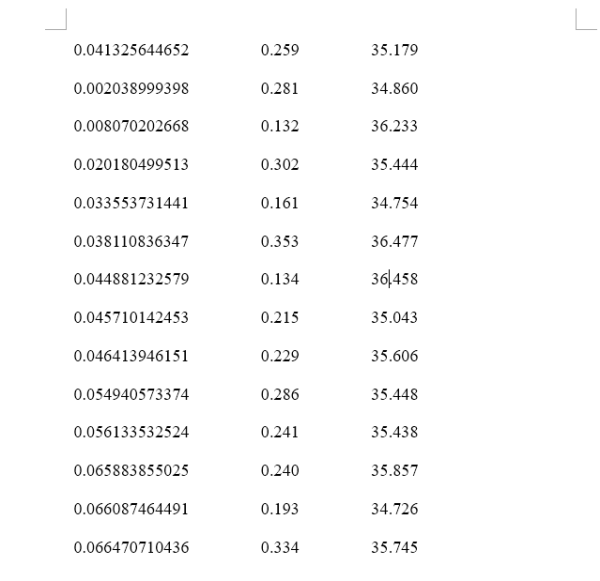Click the number 35.857
Viewport: 600px width, 581px height.
pos(394,469)
